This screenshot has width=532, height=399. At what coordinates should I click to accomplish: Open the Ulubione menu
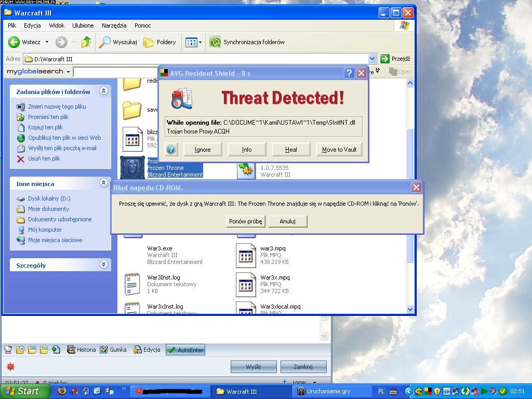pyautogui.click(x=83, y=25)
